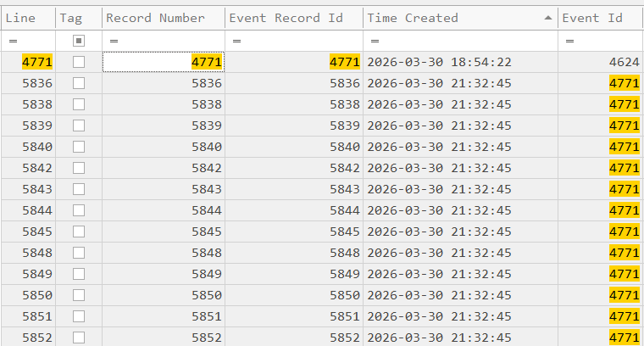The height and width of the screenshot is (346, 644).
Task: Tag the row with line 5848
Action: [x=79, y=253]
